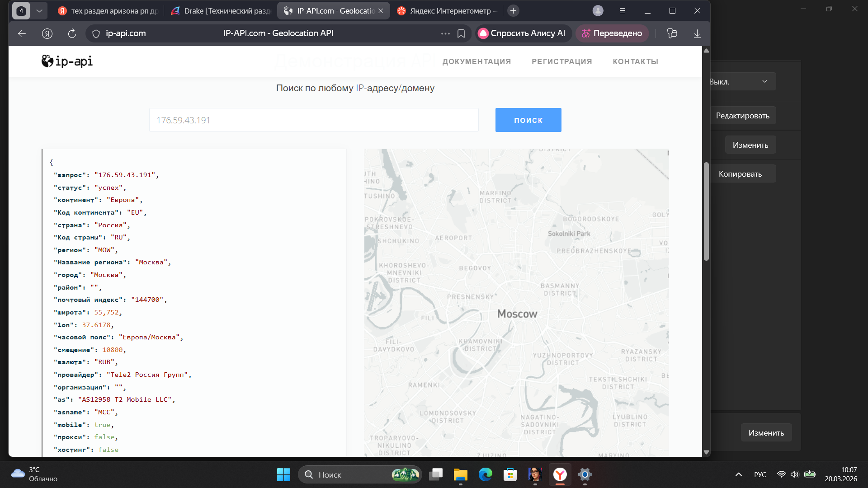Click the reload page icon
The height and width of the screenshot is (488, 868).
click(72, 33)
